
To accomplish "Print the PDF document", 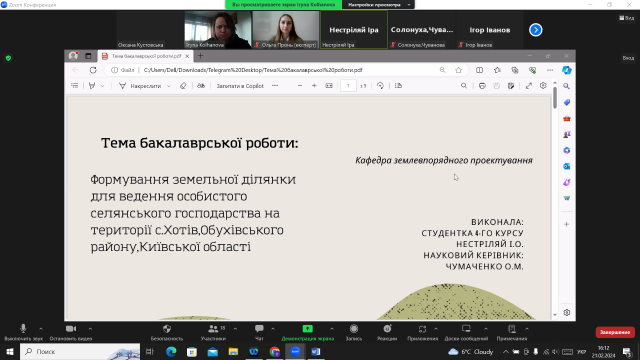I will pos(482,86).
